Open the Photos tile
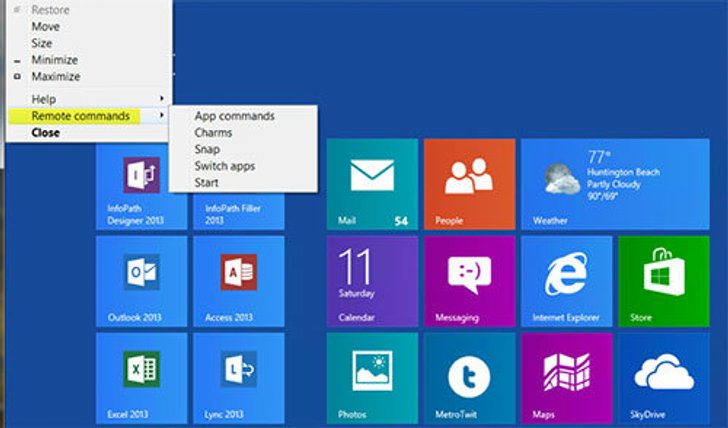The width and height of the screenshot is (728, 428). point(372,378)
